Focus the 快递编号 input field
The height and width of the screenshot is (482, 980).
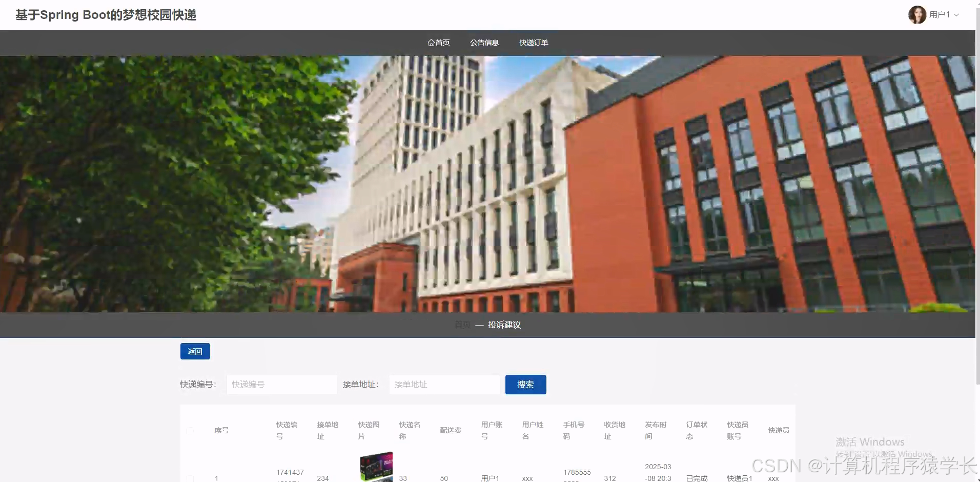point(282,385)
